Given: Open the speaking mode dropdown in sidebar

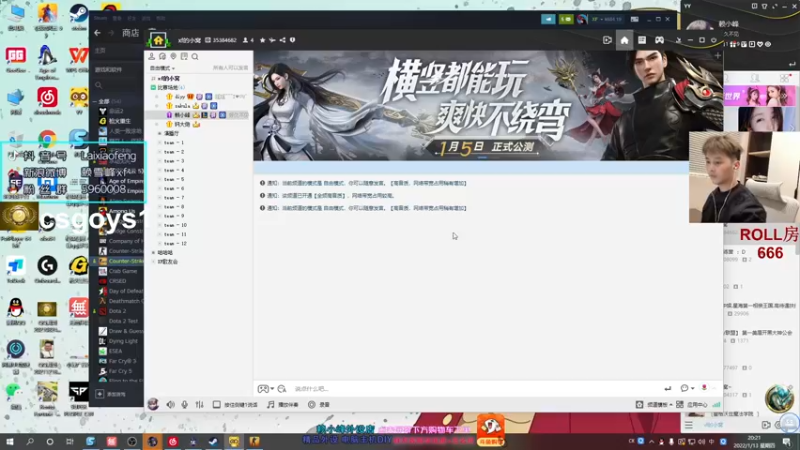Looking at the screenshot, I should 163,68.
